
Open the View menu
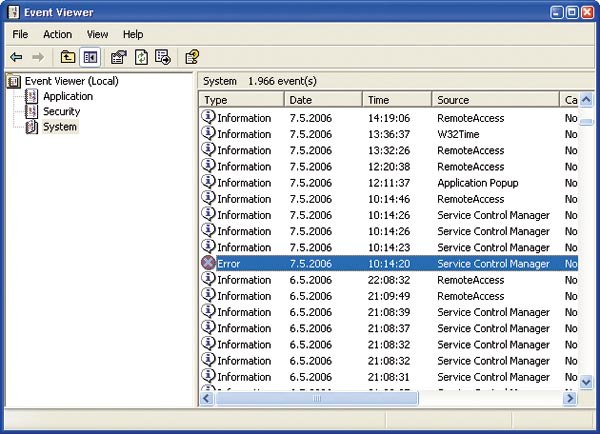[97, 34]
